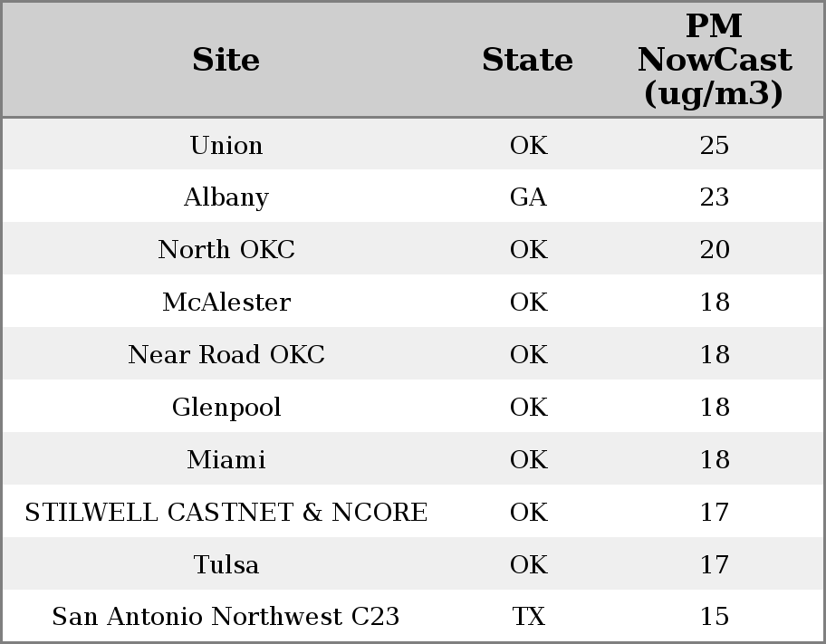This screenshot has height=644, width=826.
Task: Select the Miami site cell
Action: [226, 460]
